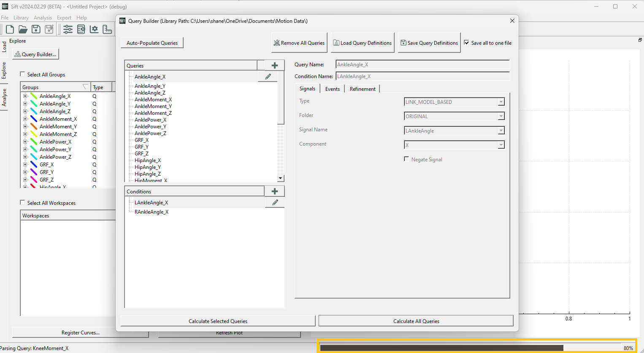644x353 pixels.
Task: Add a new condition with plus icon
Action: coord(275,191)
